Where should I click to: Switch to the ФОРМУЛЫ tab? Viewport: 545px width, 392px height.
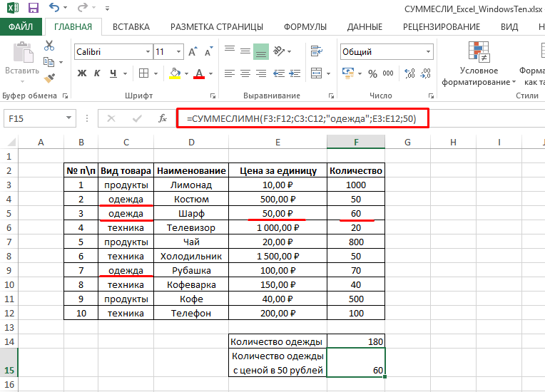[x=305, y=27]
